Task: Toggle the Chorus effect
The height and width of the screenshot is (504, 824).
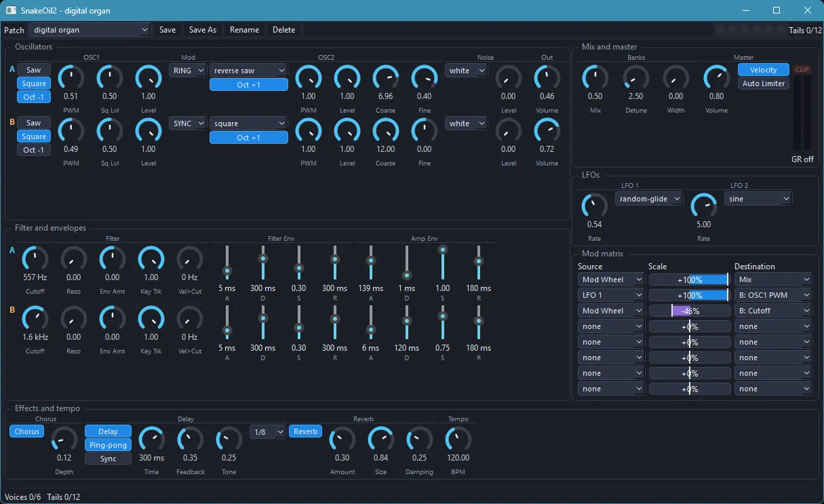Action: click(27, 431)
